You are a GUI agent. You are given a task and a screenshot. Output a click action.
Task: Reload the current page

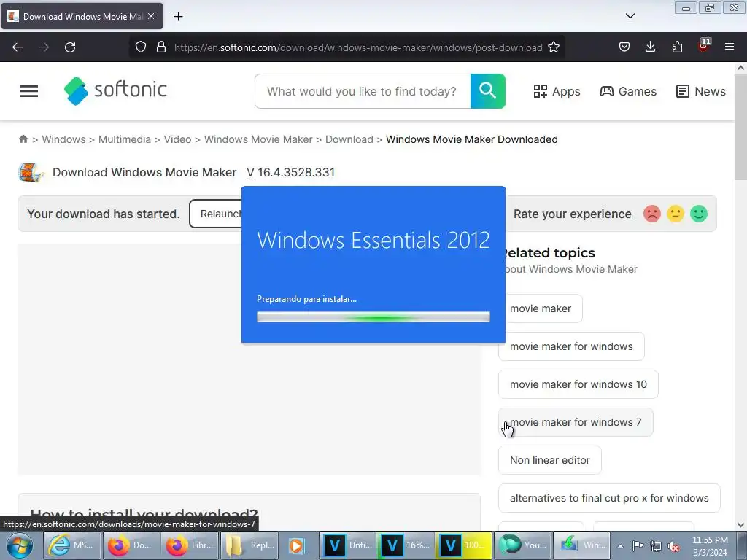coord(70,47)
